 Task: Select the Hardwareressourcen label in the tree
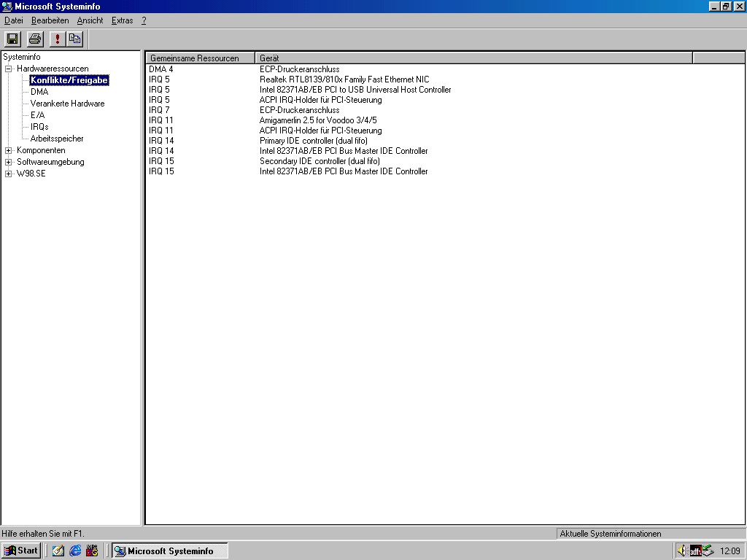coord(53,69)
